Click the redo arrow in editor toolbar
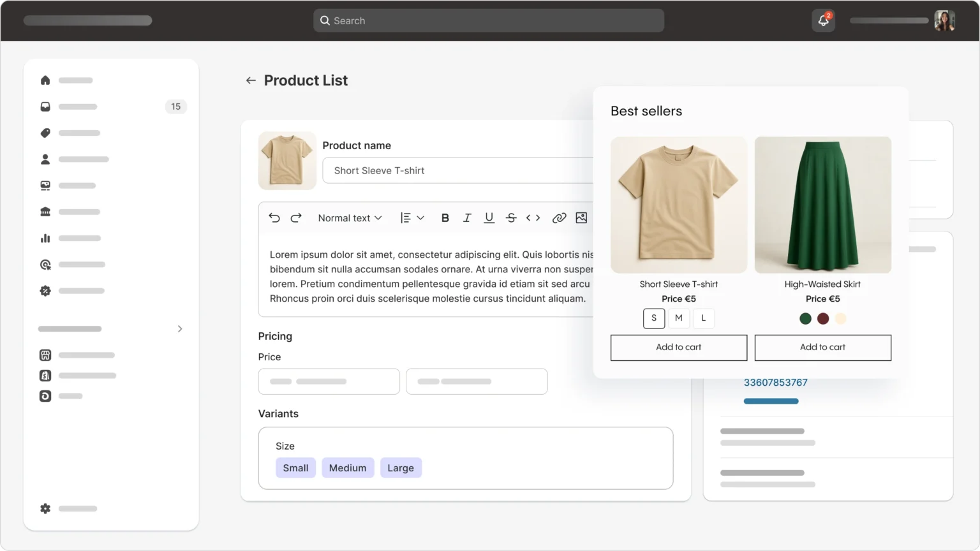The image size is (980, 551). pos(296,218)
